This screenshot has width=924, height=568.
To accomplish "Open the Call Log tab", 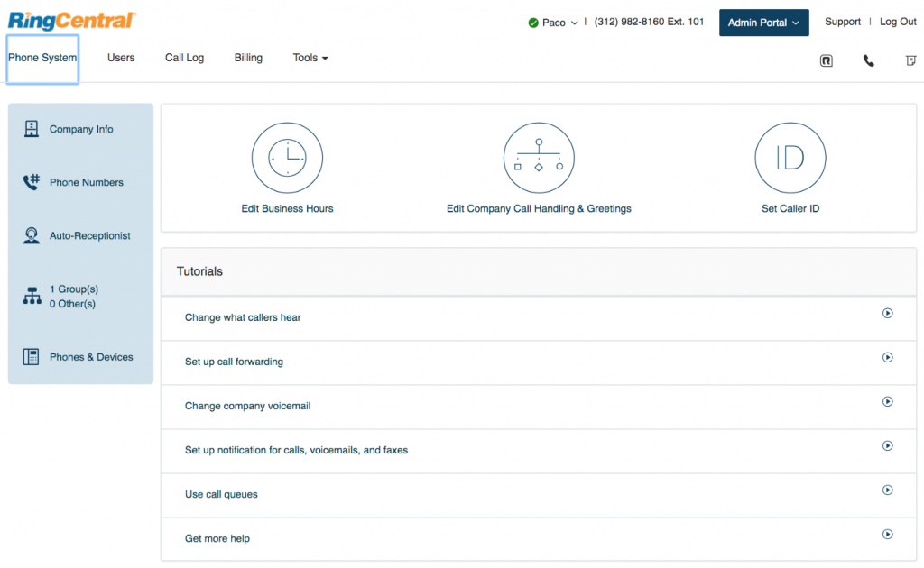I will click(184, 58).
